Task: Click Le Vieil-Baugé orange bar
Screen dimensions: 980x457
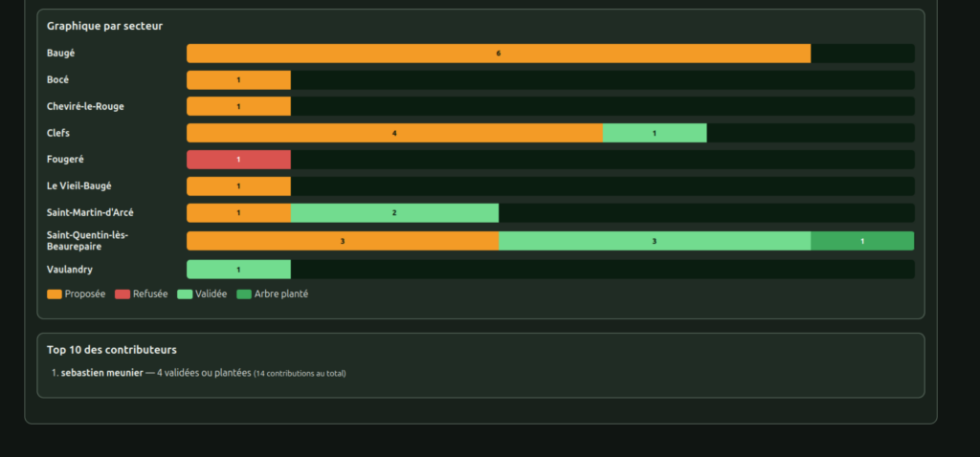Action: click(238, 186)
